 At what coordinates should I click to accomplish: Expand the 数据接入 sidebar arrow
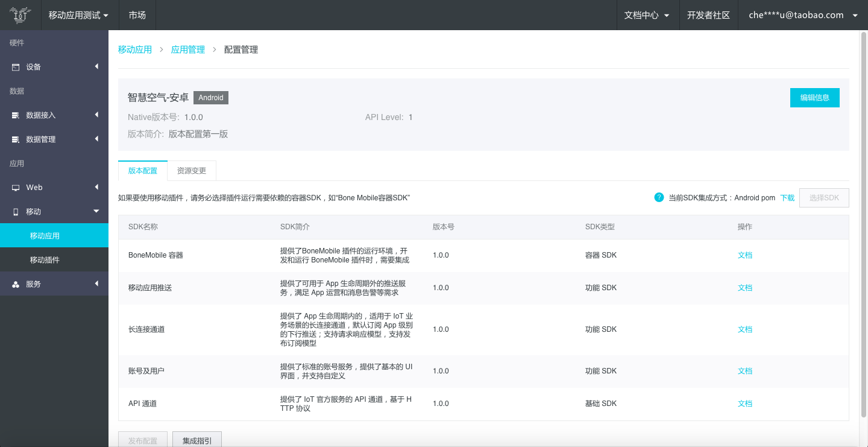[x=96, y=115]
